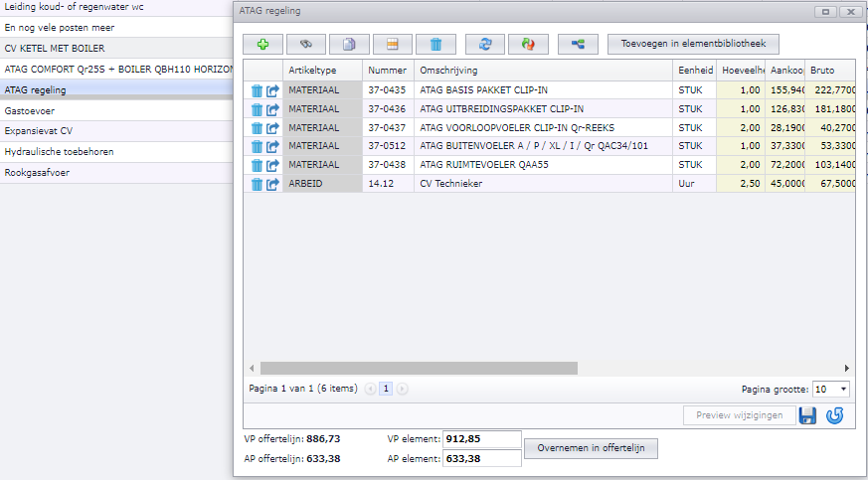
Task: Click the quantity 2,50 for CV Technieker
Action: pyautogui.click(x=741, y=184)
